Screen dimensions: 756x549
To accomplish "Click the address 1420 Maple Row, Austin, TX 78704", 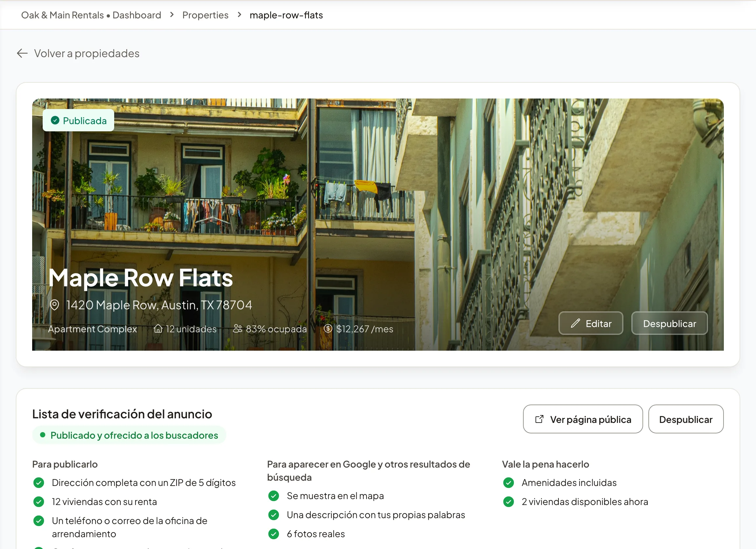I will point(159,305).
